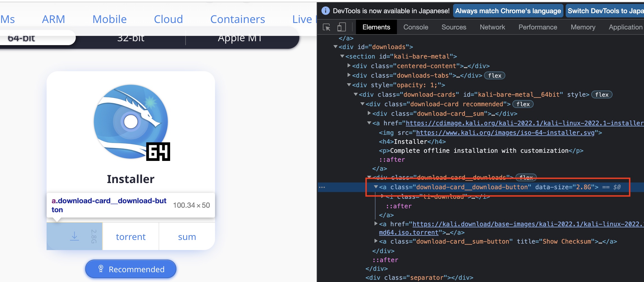Select the ::after row under the p element
This screenshot has width=644, height=282.
(x=392, y=160)
